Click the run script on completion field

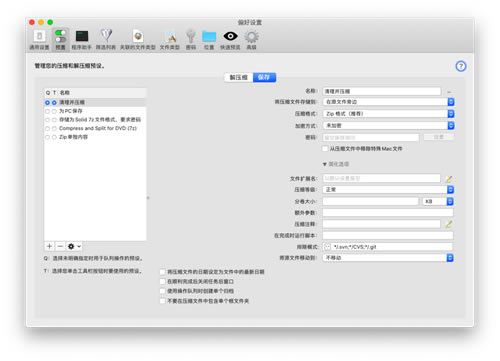pos(388,236)
